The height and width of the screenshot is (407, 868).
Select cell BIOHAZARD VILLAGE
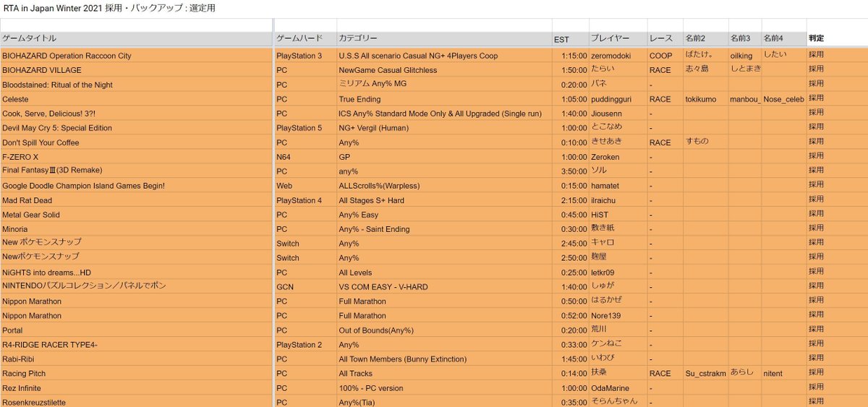(x=136, y=69)
